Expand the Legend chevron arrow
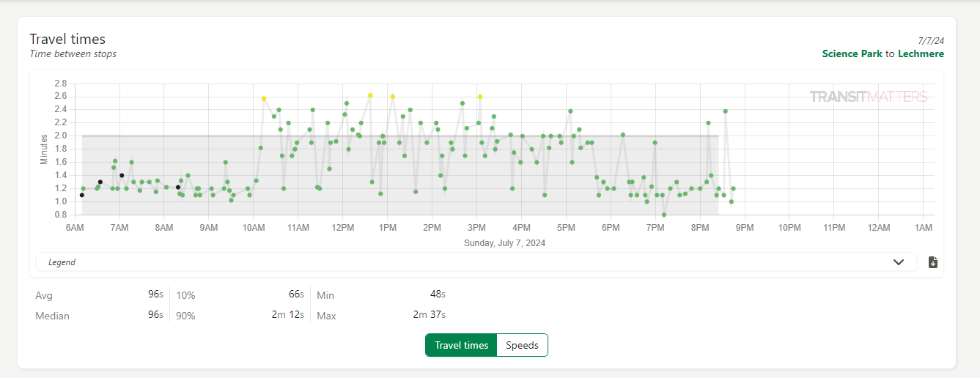The height and width of the screenshot is (378, 980). click(899, 262)
